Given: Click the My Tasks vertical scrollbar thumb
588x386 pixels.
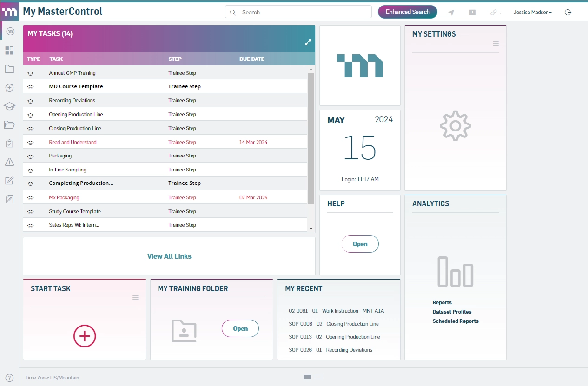Looking at the screenshot, I should coord(311,138).
